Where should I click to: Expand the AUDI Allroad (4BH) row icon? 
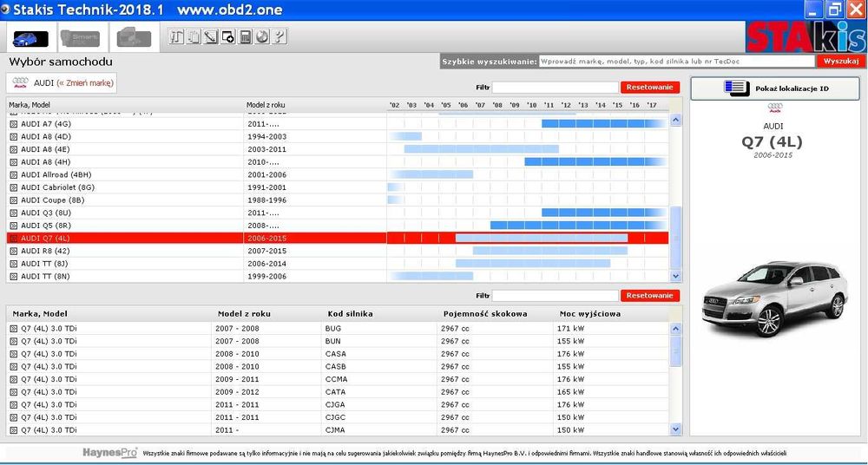pyautogui.click(x=14, y=175)
